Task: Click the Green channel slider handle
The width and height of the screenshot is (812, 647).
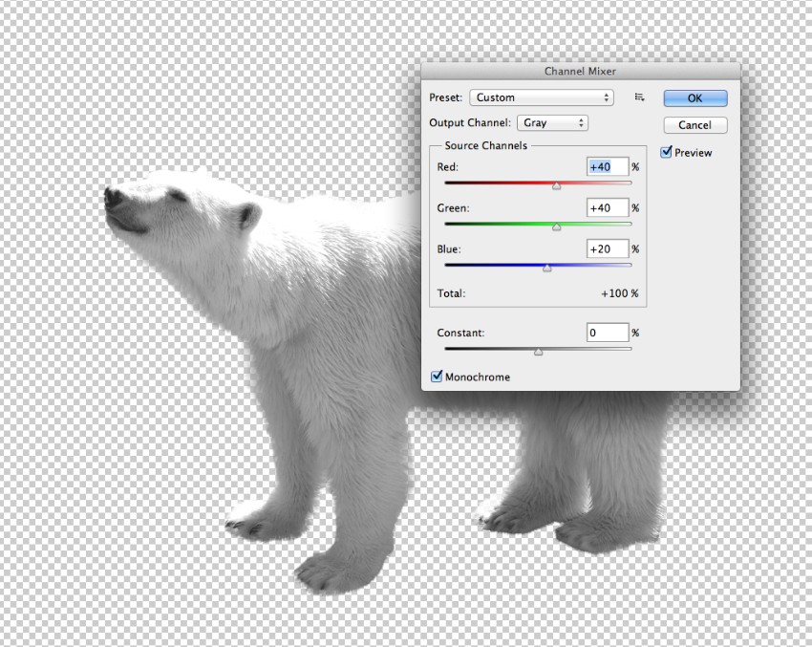Action: (x=556, y=226)
